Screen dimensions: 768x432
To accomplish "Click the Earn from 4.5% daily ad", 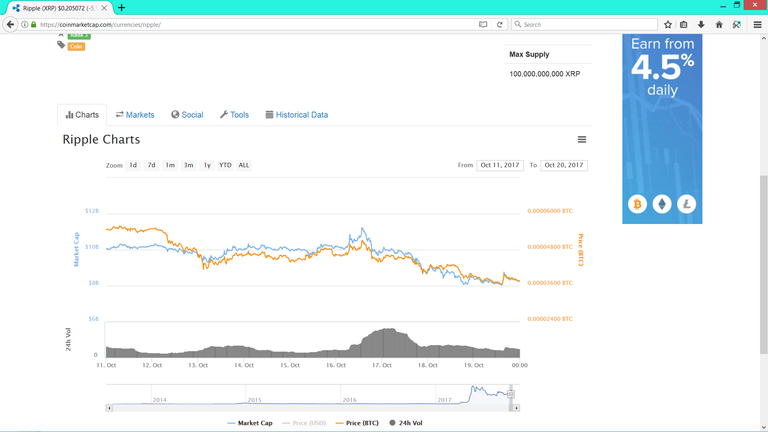I will [x=662, y=129].
